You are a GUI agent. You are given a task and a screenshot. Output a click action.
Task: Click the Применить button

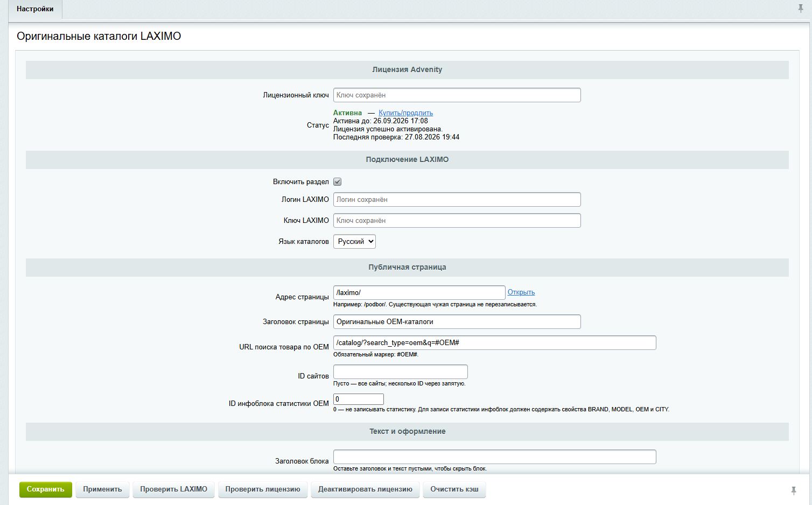[x=102, y=489]
